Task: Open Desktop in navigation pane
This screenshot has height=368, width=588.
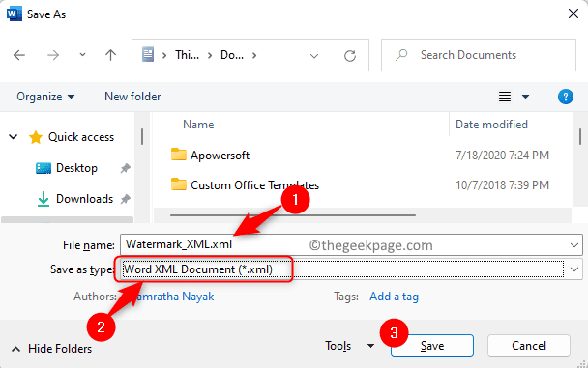Action: tap(76, 168)
